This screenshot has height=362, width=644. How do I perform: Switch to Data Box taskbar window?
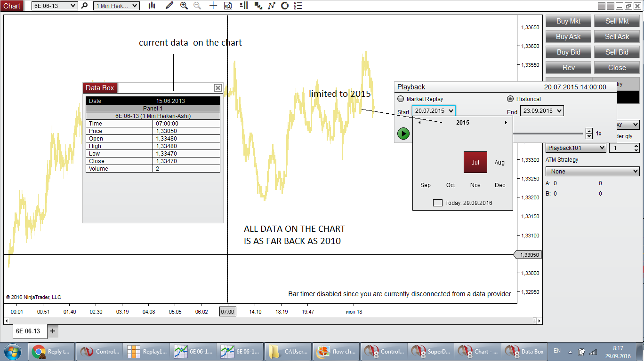[525, 351]
